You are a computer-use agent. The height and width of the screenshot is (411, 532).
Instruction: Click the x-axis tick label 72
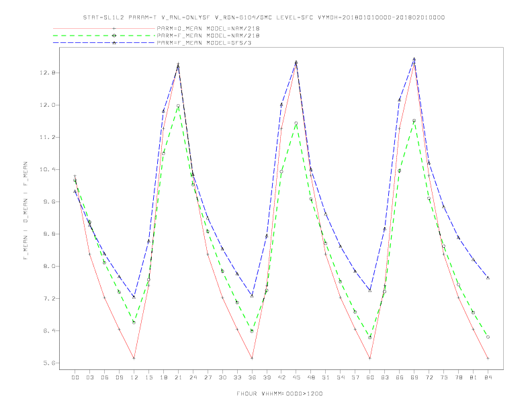pos(429,377)
